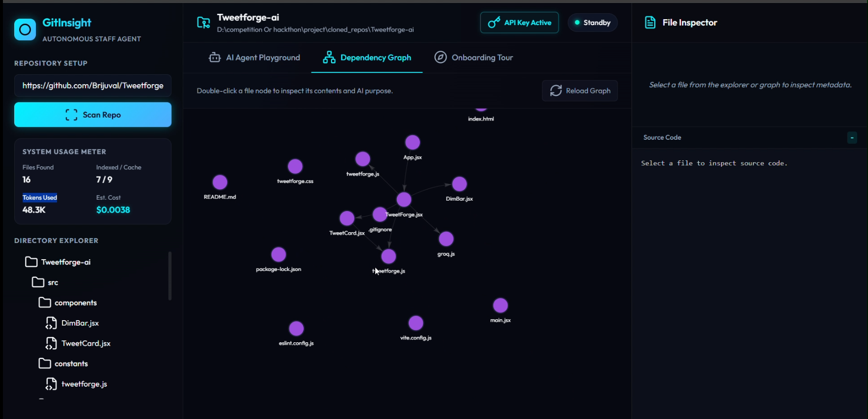The height and width of the screenshot is (419, 868).
Task: Collapse the Source Code section
Action: click(x=852, y=138)
